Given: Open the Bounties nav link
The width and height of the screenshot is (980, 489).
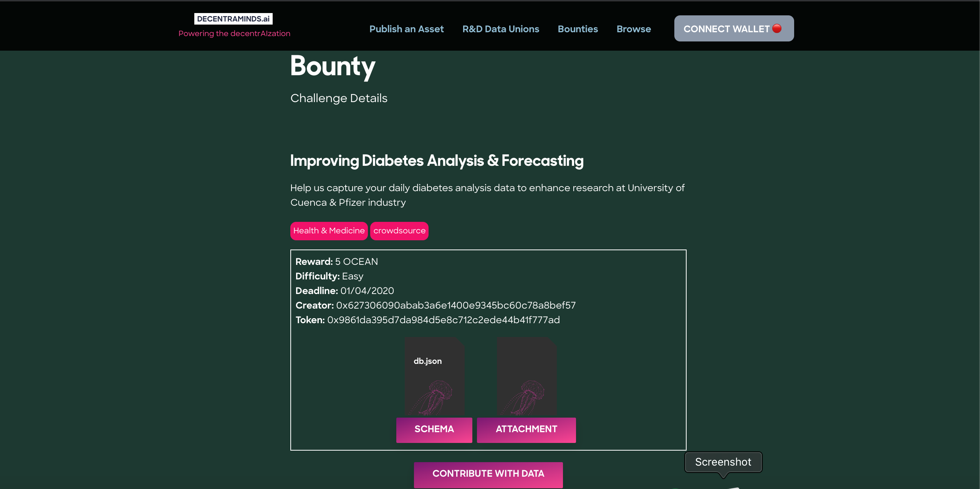Looking at the screenshot, I should (578, 29).
